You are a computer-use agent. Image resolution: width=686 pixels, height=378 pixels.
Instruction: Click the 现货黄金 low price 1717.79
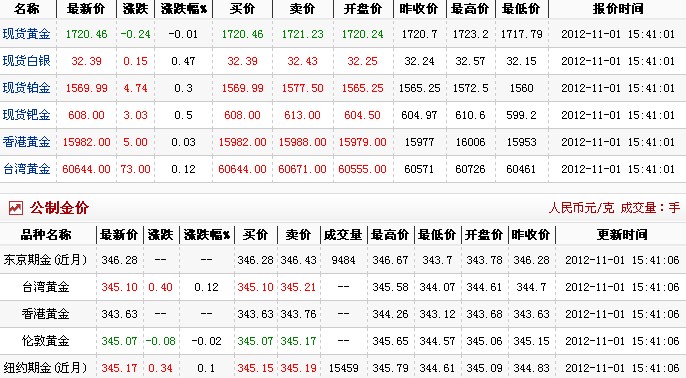(522, 34)
